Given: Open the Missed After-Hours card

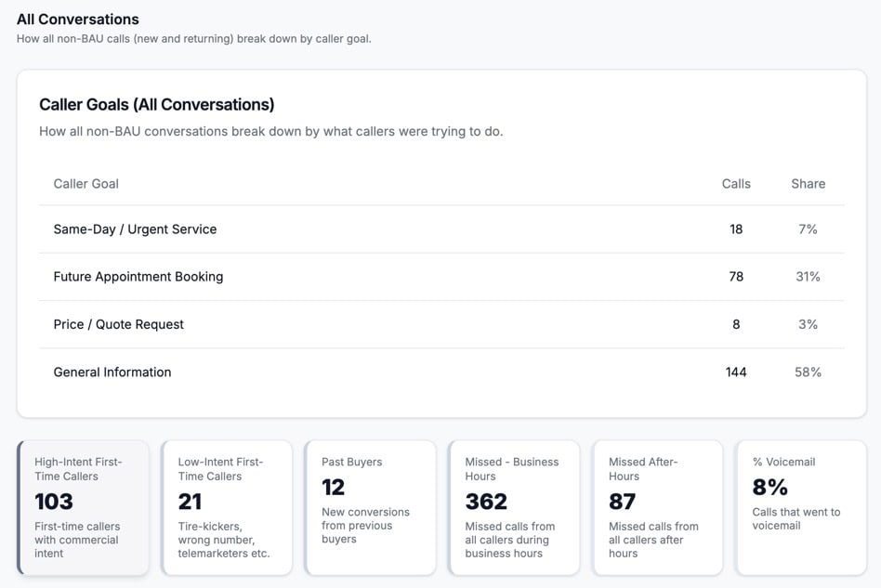Looking at the screenshot, I should (x=657, y=507).
